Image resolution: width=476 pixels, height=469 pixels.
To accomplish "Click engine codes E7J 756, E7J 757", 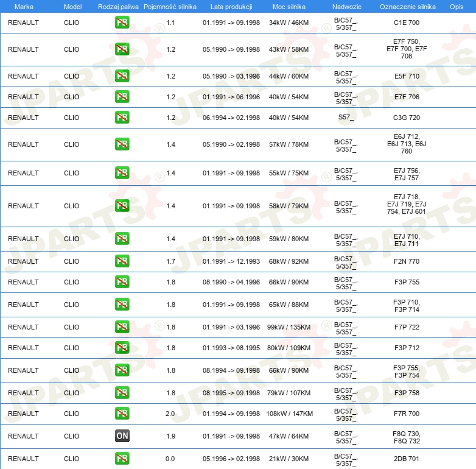I will tap(407, 174).
